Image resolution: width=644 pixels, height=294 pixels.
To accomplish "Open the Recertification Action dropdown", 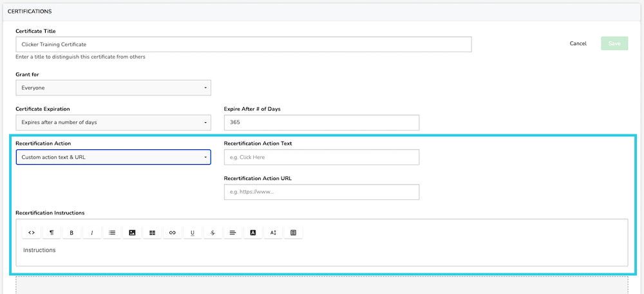I will click(x=113, y=157).
